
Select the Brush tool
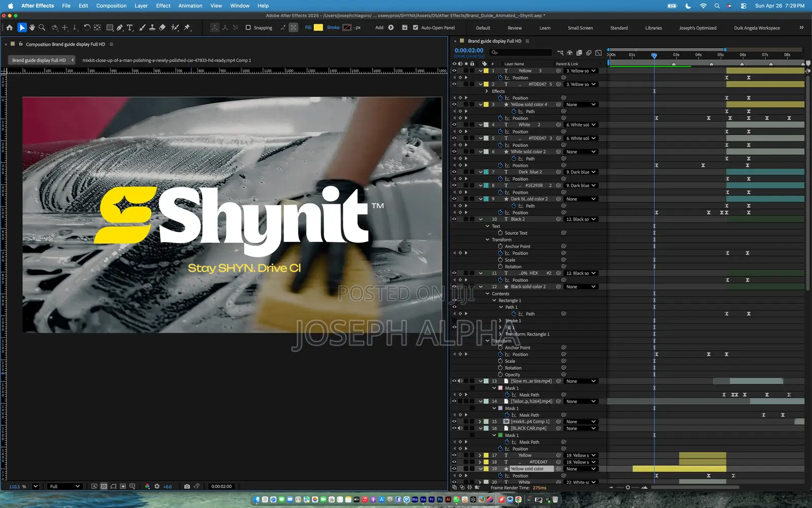[142, 27]
